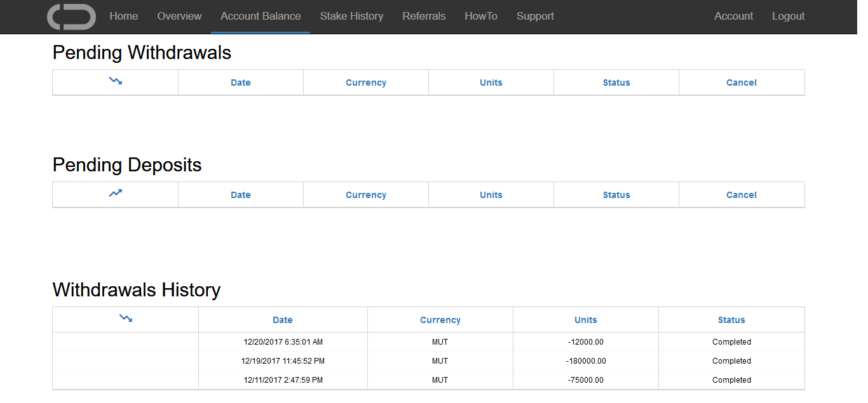Sort Pending Withdrawals by Date
Screen dimensions: 868x403
pos(240,82)
